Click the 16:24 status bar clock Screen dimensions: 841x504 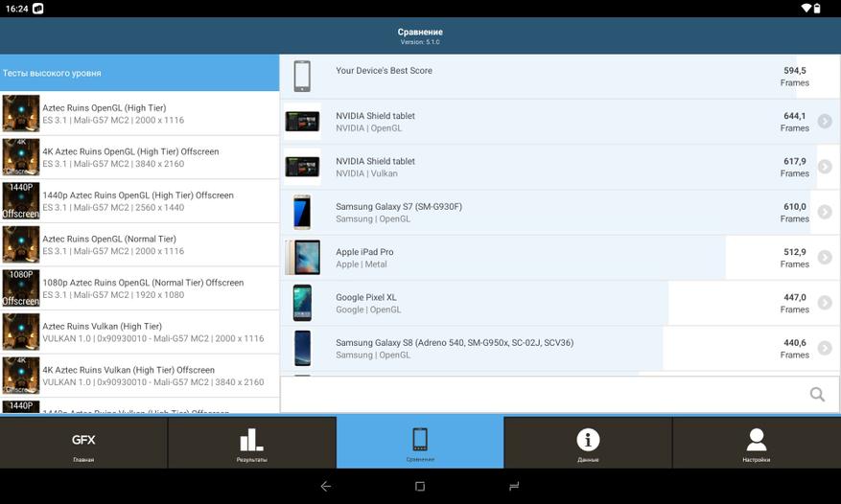pyautogui.click(x=16, y=9)
